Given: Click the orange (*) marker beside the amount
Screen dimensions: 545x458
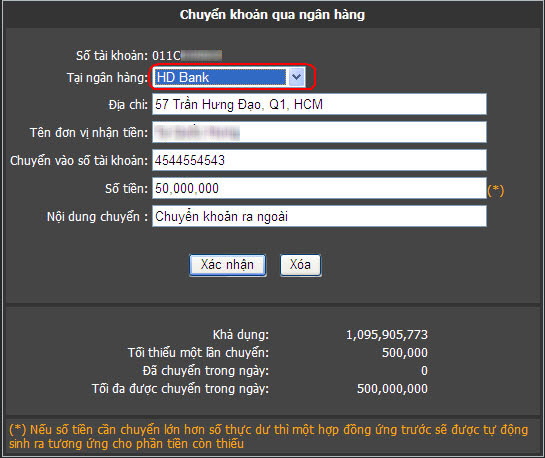Looking at the screenshot, I should point(496,190).
